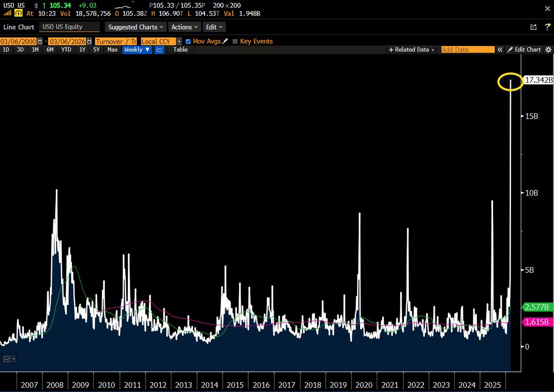The height and width of the screenshot is (392, 554).
Task: Click the yellow gauge icon near At 10:23
Action: pos(19,14)
